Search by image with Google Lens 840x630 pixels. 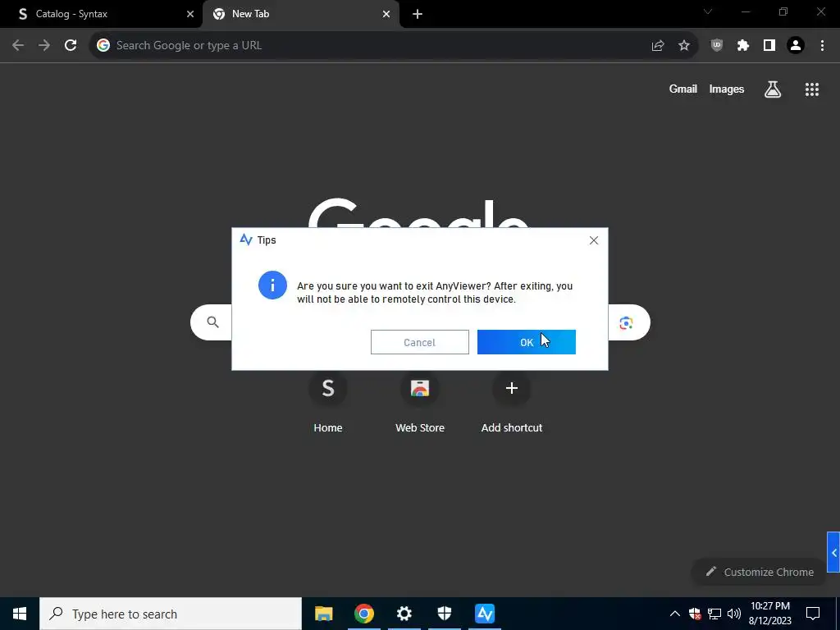626,323
